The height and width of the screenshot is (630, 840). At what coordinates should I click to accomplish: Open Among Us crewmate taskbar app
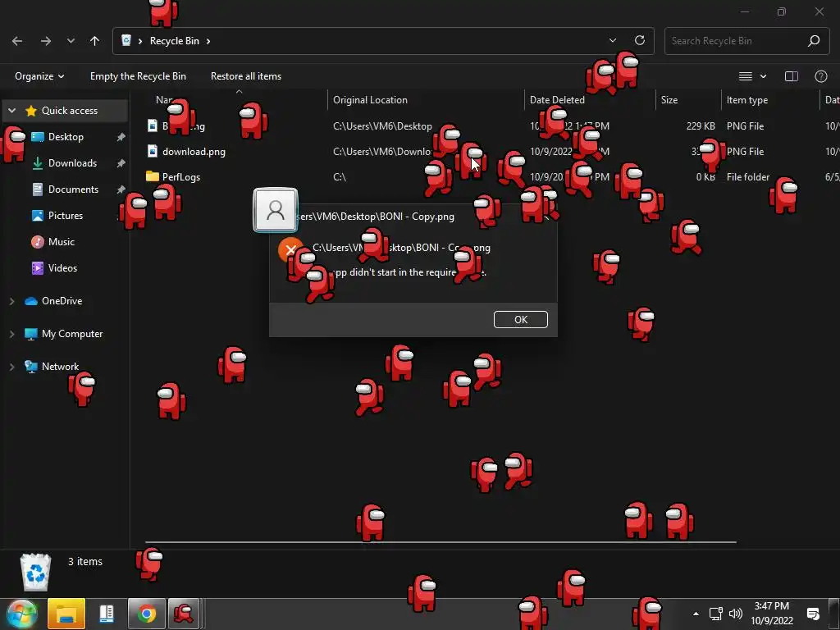tap(184, 614)
